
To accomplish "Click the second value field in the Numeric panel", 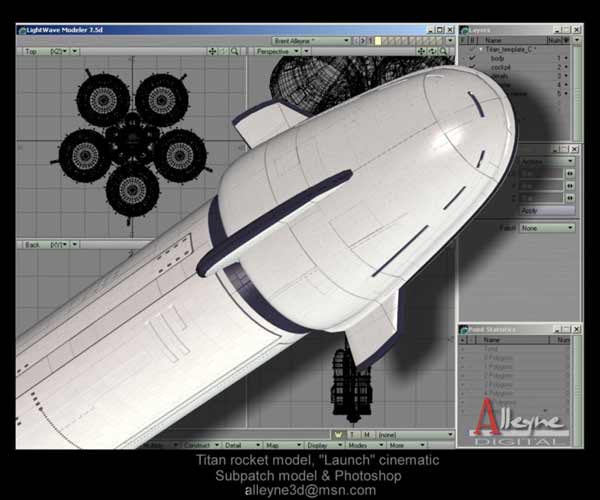I will 542,186.
